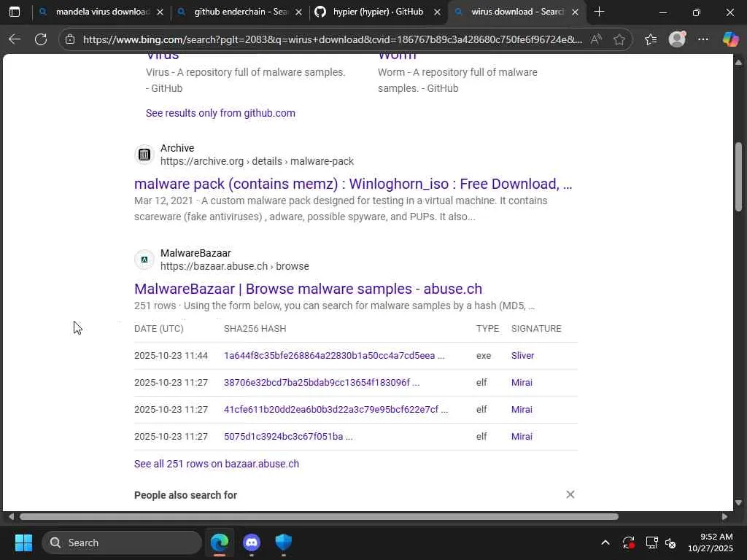Open 'MalwareBazaar | Browse malware samples' result
The width and height of the screenshot is (747, 560).
click(x=309, y=289)
